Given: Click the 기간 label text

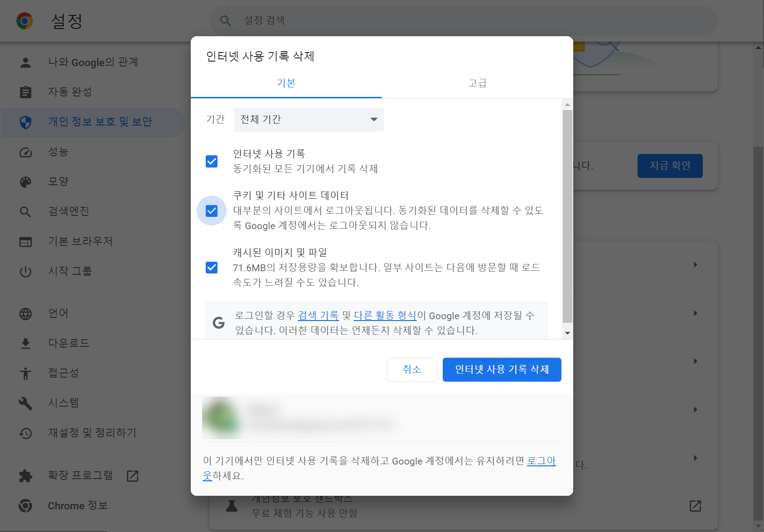Looking at the screenshot, I should coord(215,120).
